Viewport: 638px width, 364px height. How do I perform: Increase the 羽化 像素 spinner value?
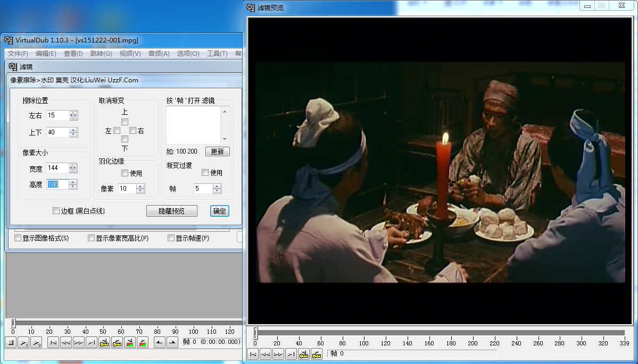pyautogui.click(x=140, y=186)
